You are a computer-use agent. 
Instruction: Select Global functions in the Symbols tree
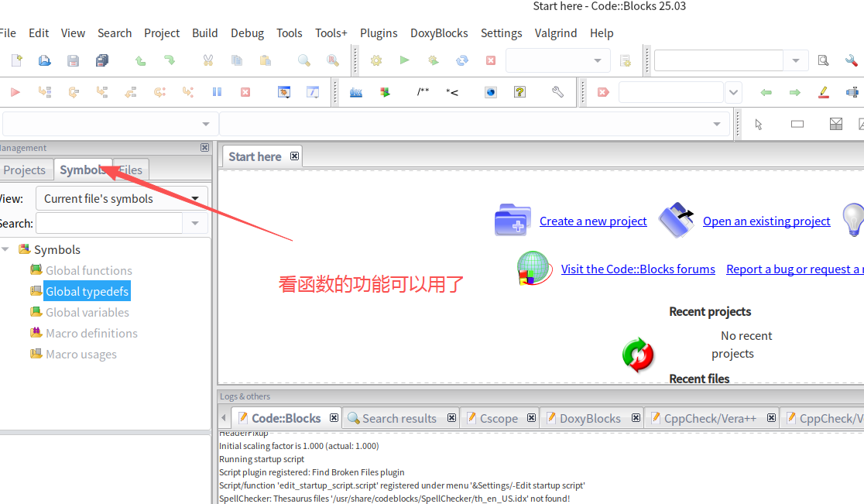click(87, 270)
